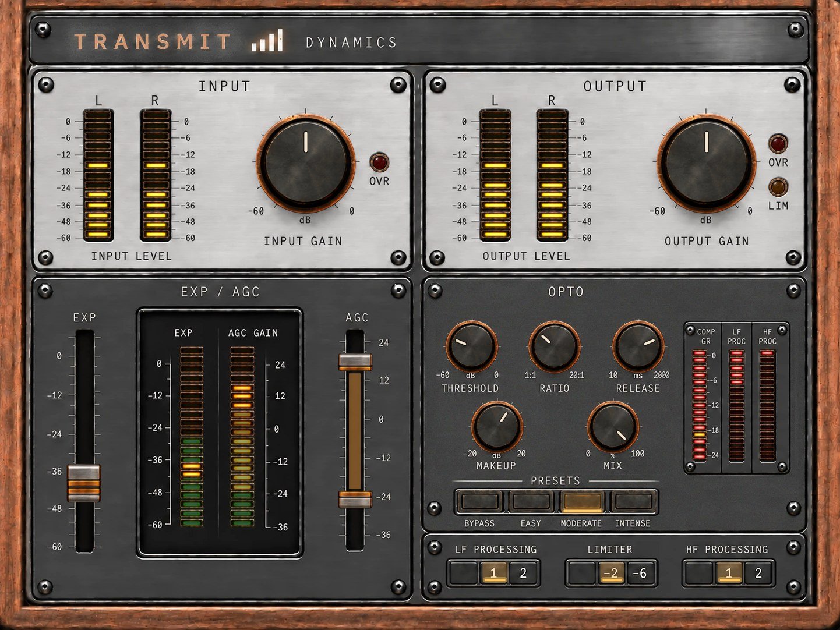Click the Input L level meter
This screenshot has height=630, width=840.
[x=98, y=175]
